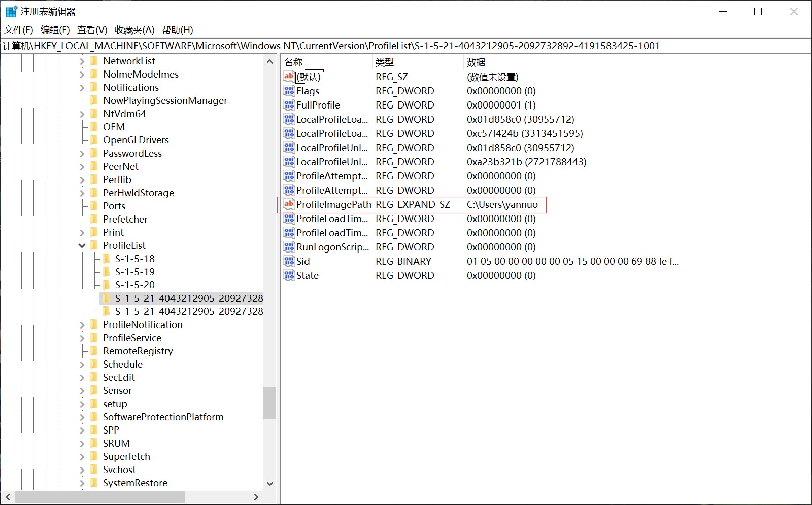Open the 文件(F) menu

[19, 30]
